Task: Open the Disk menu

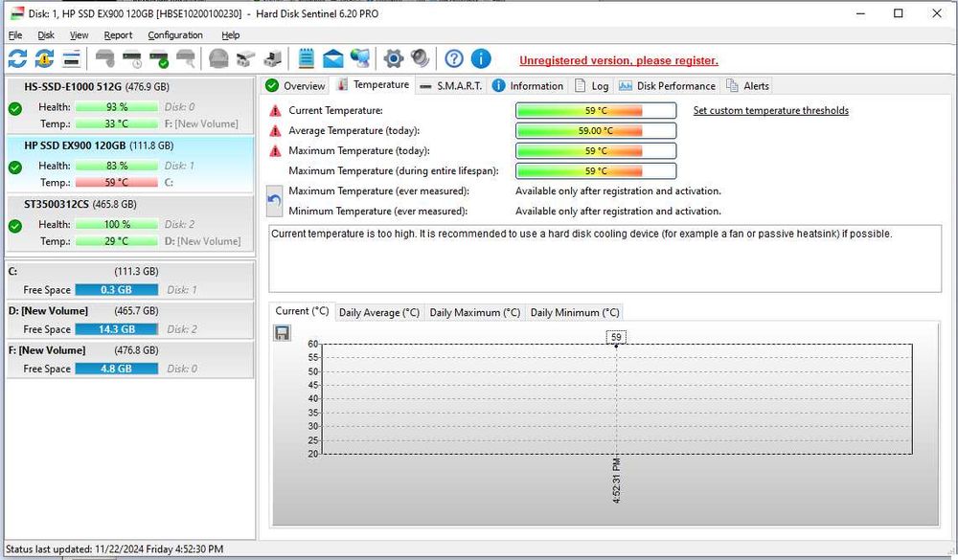Action: tap(46, 35)
